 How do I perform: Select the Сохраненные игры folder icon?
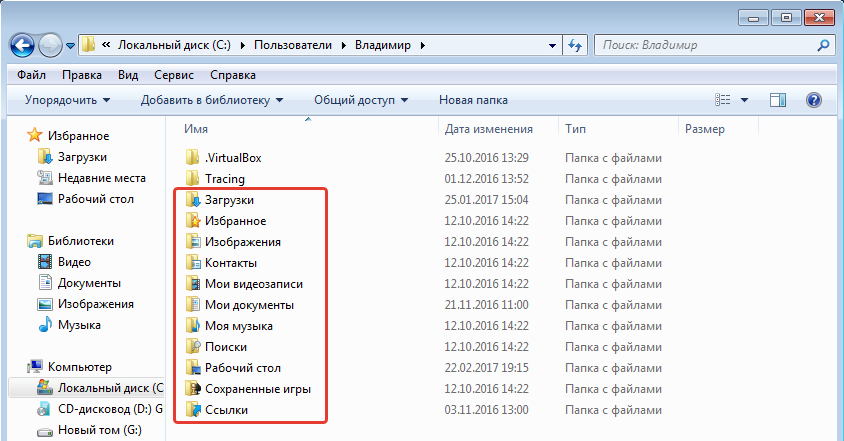[193, 388]
